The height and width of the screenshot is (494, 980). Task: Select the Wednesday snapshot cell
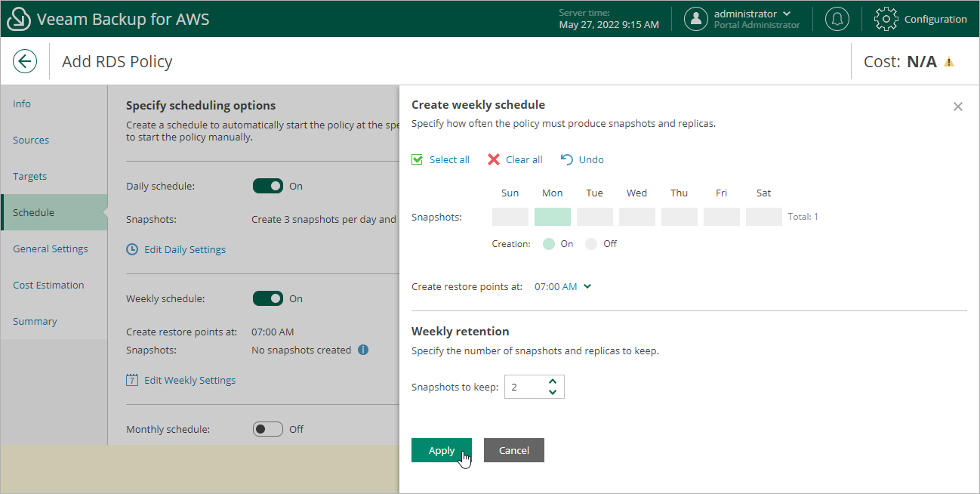(x=637, y=217)
